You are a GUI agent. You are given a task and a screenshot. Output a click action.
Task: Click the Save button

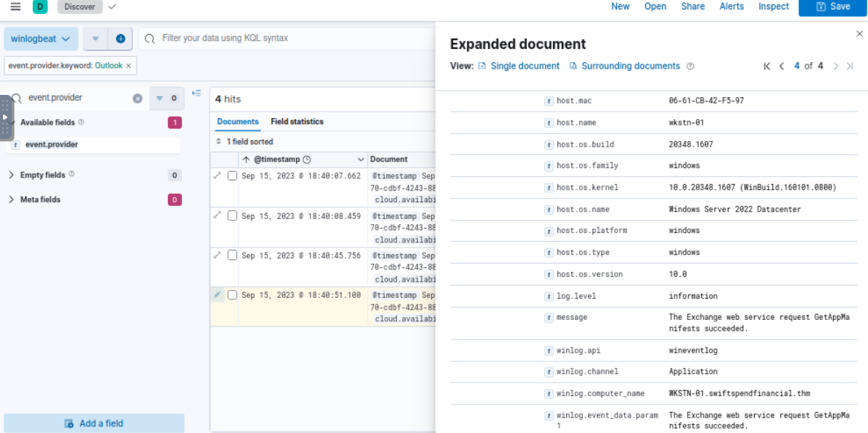tap(832, 7)
